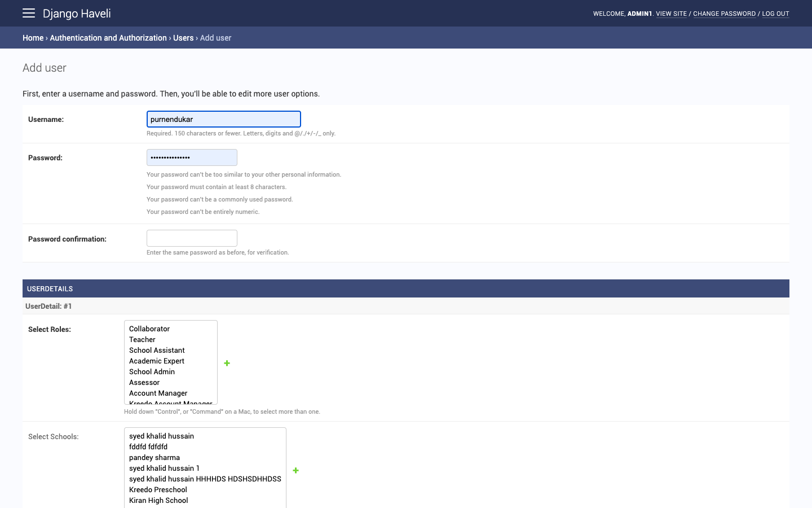The image size is (812, 508).
Task: Log out of the admin
Action: (x=775, y=14)
